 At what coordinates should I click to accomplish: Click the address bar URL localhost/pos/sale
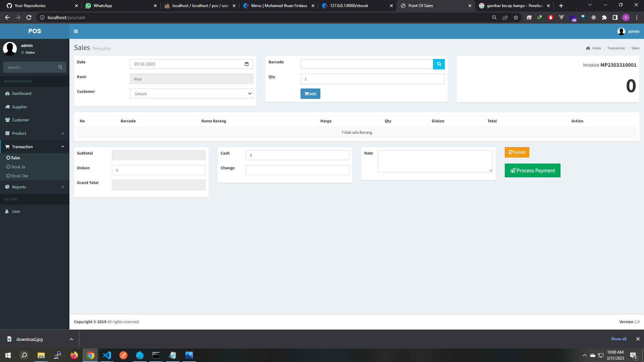point(66,17)
